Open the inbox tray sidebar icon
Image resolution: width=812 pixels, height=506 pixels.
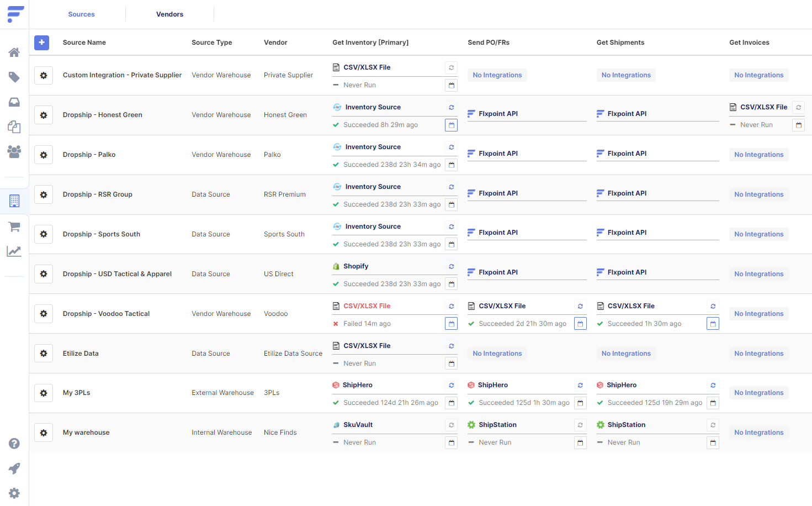[x=14, y=102]
